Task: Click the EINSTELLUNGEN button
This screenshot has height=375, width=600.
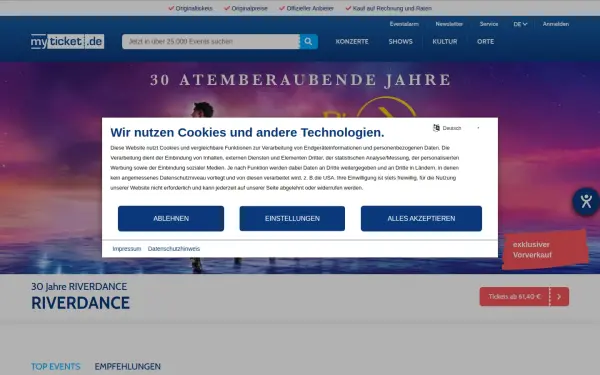Action: [292, 218]
